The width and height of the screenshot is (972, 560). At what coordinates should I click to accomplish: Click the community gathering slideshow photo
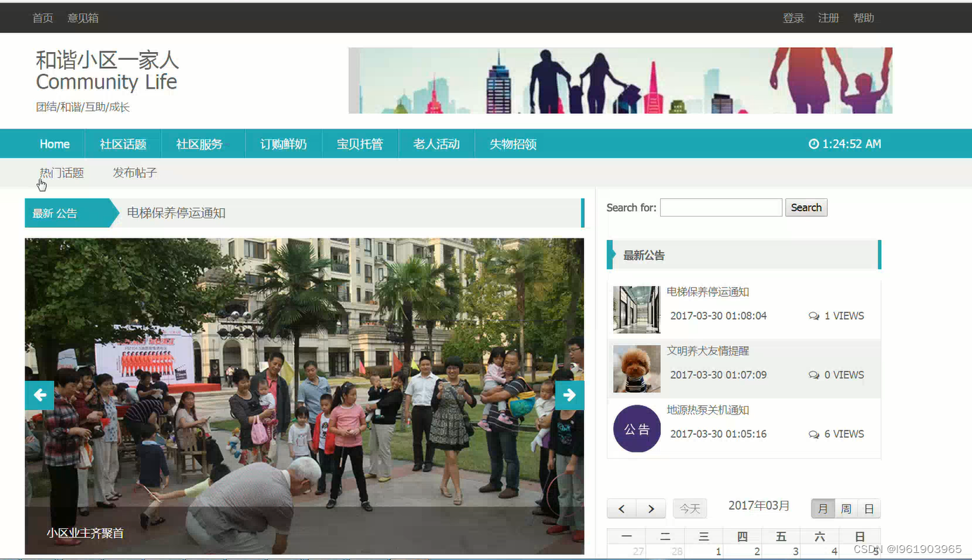[304, 396]
